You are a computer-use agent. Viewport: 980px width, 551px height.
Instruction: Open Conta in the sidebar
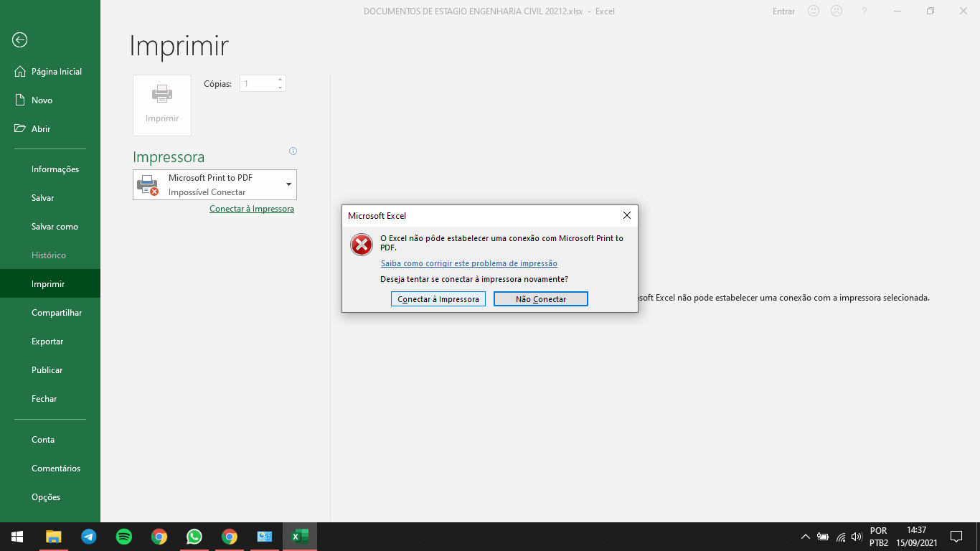(x=50, y=440)
